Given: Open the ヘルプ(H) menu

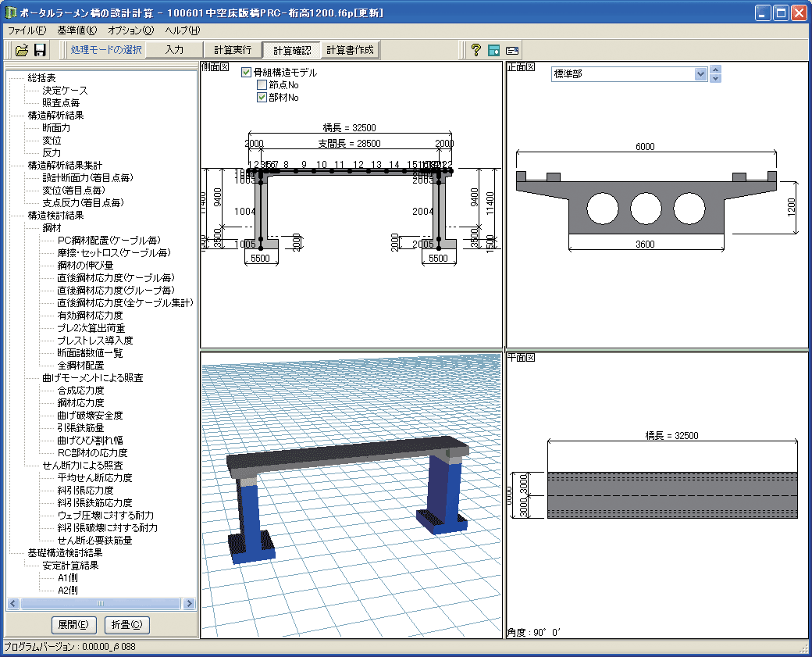Looking at the screenshot, I should pos(183,30).
